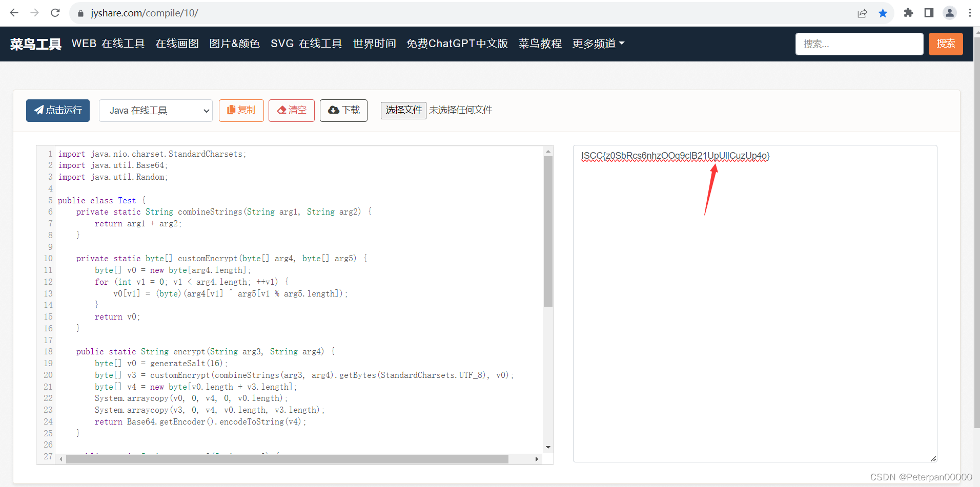Open the 世界时间 menu item
The height and width of the screenshot is (487, 980).
[375, 44]
